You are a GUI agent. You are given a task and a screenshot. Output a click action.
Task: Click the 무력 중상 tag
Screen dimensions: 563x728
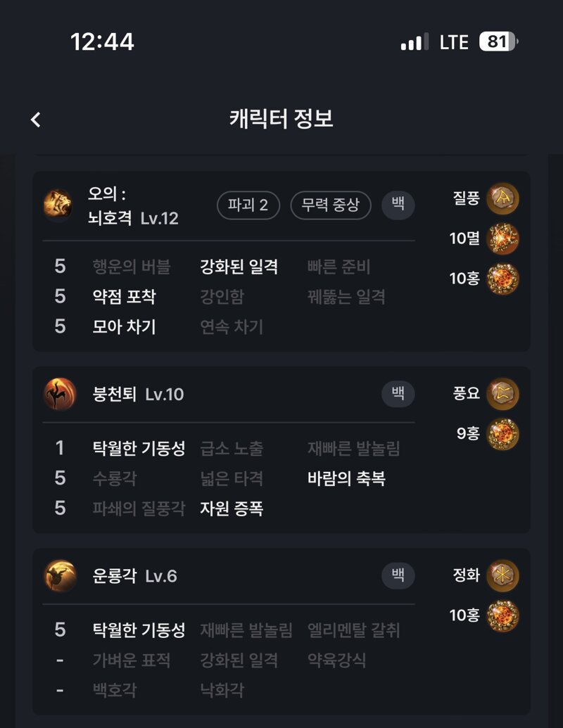point(331,205)
